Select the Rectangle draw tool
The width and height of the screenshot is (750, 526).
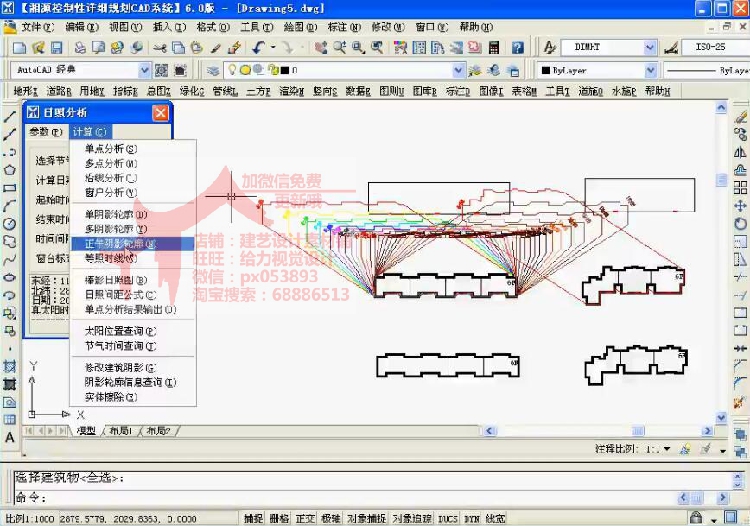click(10, 188)
